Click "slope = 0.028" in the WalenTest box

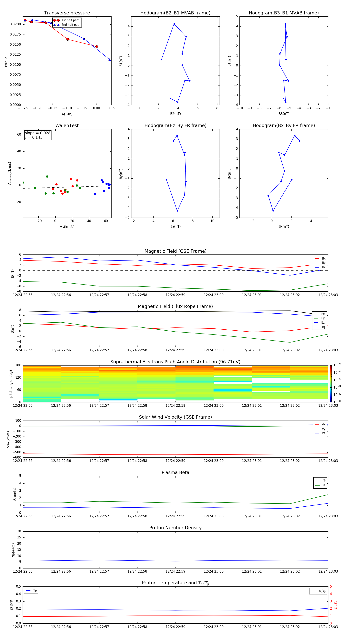click(x=37, y=133)
